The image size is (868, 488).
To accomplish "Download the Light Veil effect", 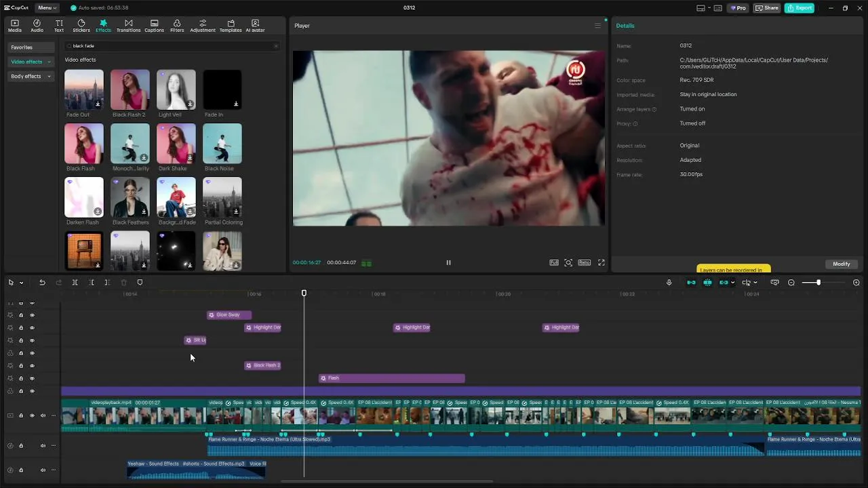I will 190,104.
